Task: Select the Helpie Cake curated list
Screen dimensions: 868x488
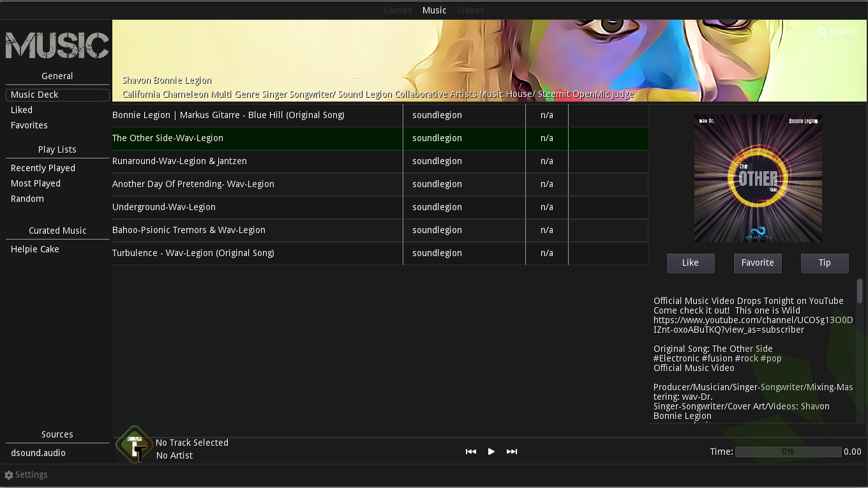Action: [x=35, y=249]
